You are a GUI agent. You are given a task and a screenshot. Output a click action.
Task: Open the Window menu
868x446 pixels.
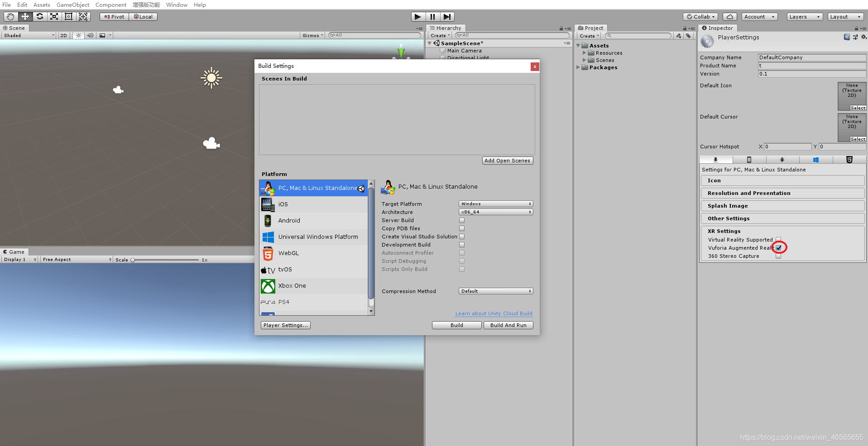pyautogui.click(x=177, y=5)
